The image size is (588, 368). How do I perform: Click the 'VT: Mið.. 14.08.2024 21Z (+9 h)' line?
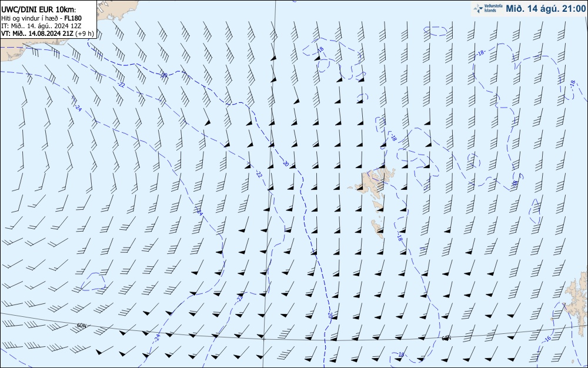pyautogui.click(x=47, y=34)
